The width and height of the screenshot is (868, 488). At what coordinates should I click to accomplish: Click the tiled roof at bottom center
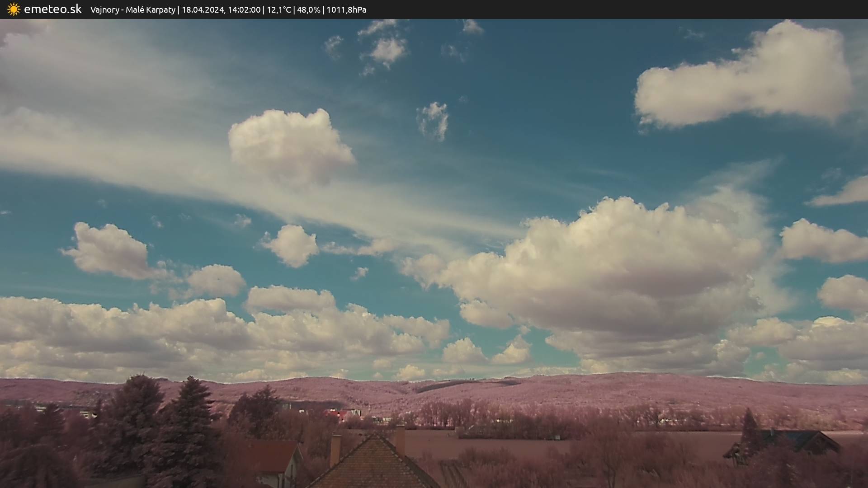[x=373, y=465]
